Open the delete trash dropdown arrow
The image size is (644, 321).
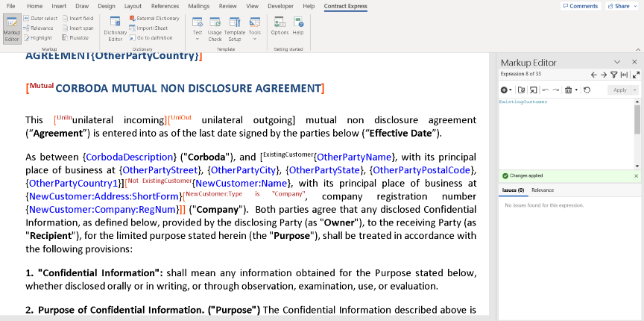pos(577,90)
